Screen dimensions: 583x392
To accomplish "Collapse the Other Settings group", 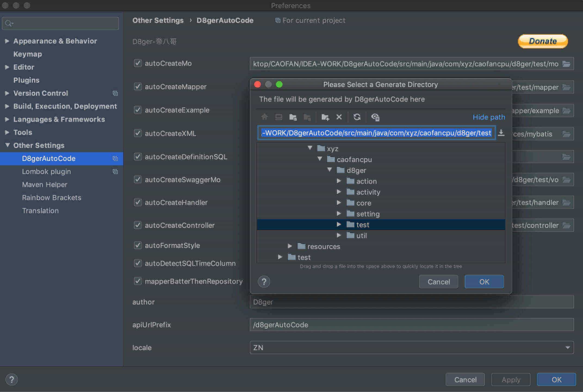I will (7, 145).
